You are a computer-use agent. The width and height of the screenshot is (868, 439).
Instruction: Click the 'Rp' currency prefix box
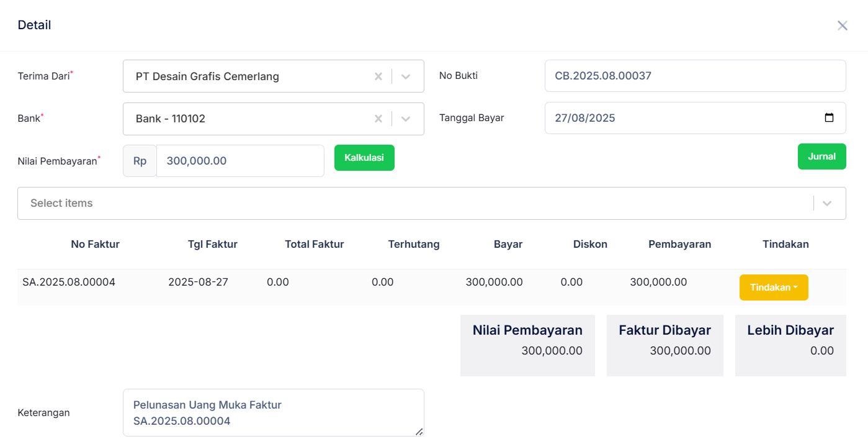coord(139,160)
